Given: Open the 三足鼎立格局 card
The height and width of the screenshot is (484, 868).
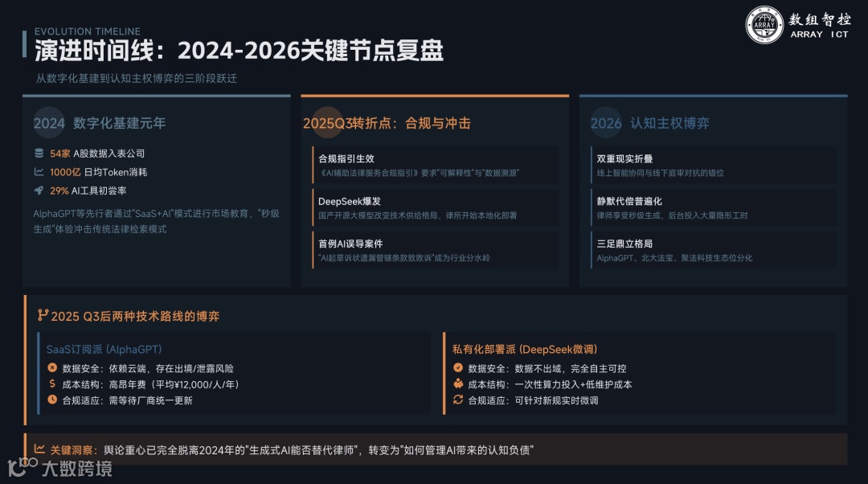Looking at the screenshot, I should click(714, 250).
